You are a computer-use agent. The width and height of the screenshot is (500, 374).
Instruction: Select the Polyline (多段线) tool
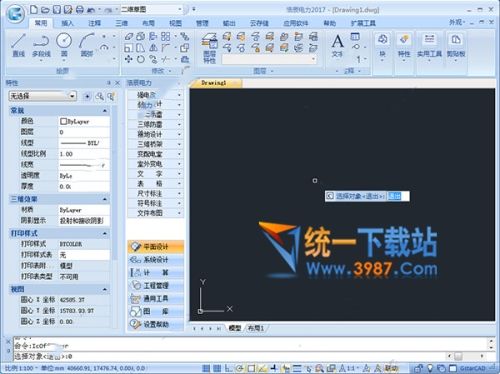point(41,46)
